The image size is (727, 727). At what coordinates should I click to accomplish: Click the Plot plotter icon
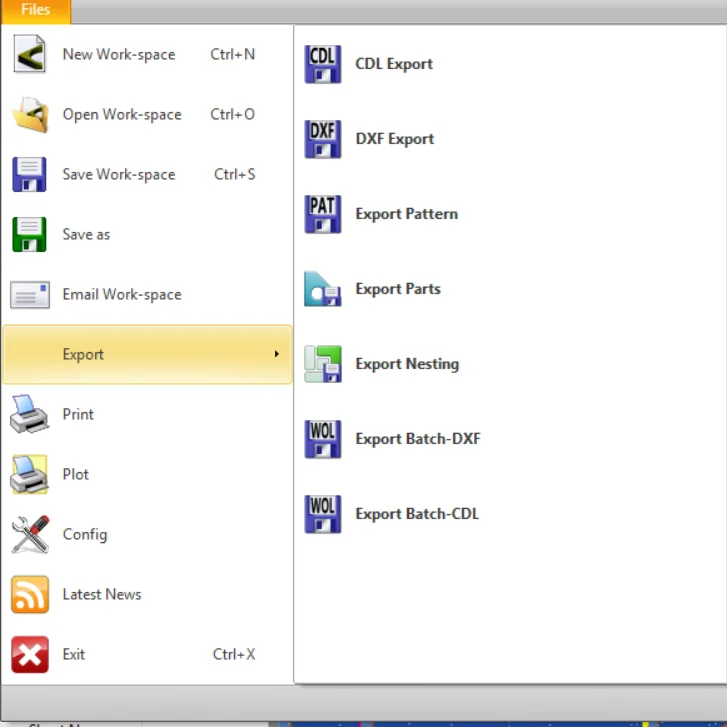(x=29, y=474)
